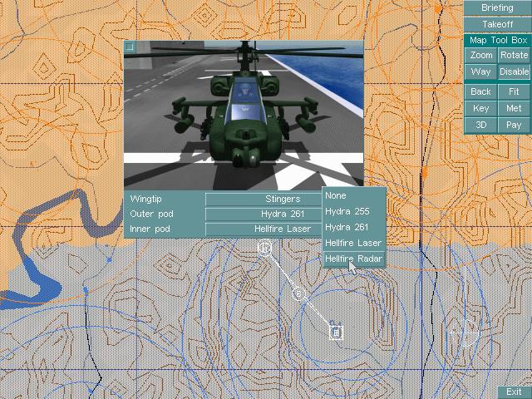
Task: Open the Met weather view
Action: point(514,108)
